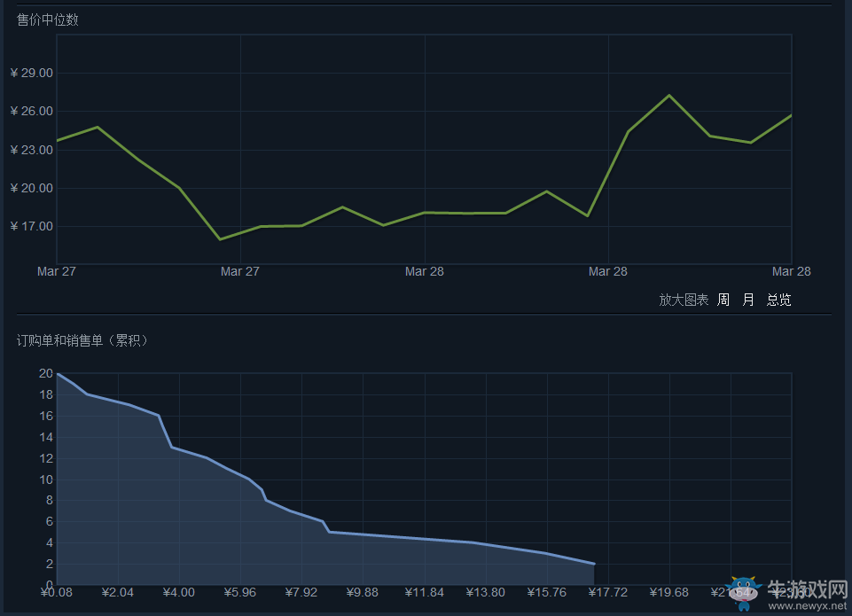The width and height of the screenshot is (852, 616).
Task: Click the 放大图表 label
Action: click(x=684, y=300)
